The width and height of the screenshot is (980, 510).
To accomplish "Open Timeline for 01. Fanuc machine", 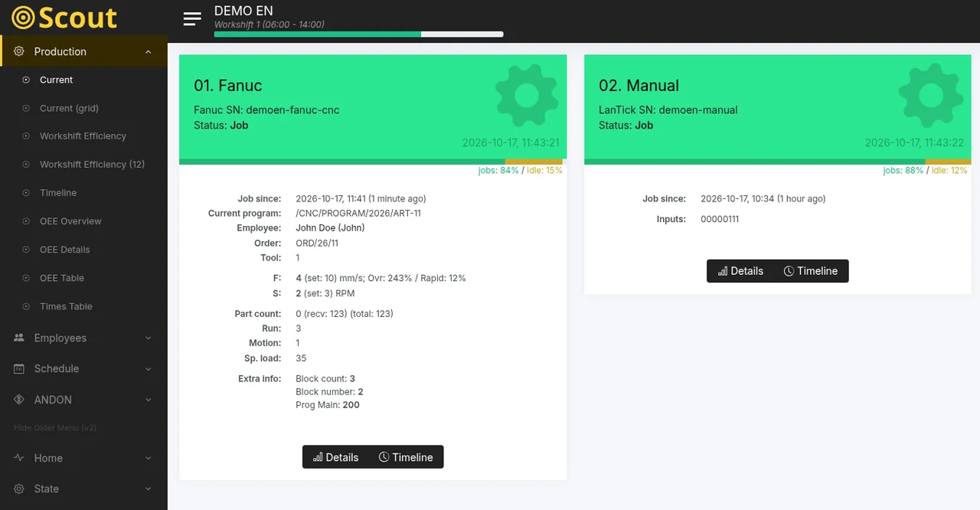I will pos(406,457).
